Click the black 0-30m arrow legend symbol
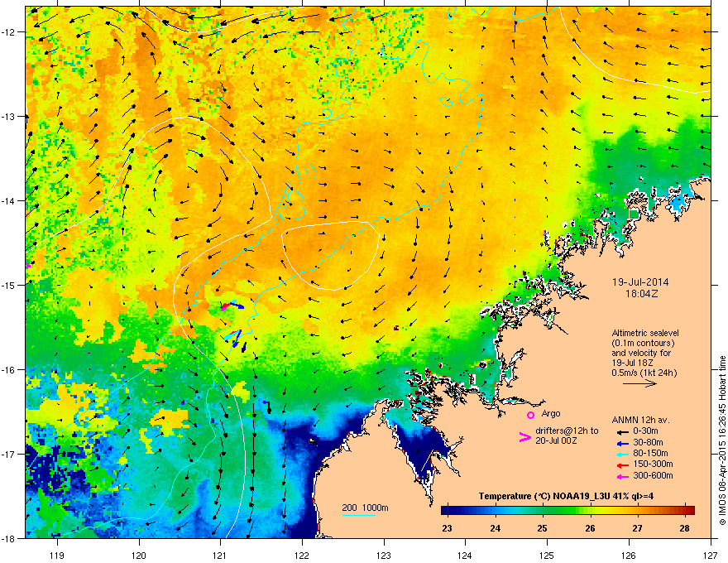Screen dimensions: 728x563 623,432
